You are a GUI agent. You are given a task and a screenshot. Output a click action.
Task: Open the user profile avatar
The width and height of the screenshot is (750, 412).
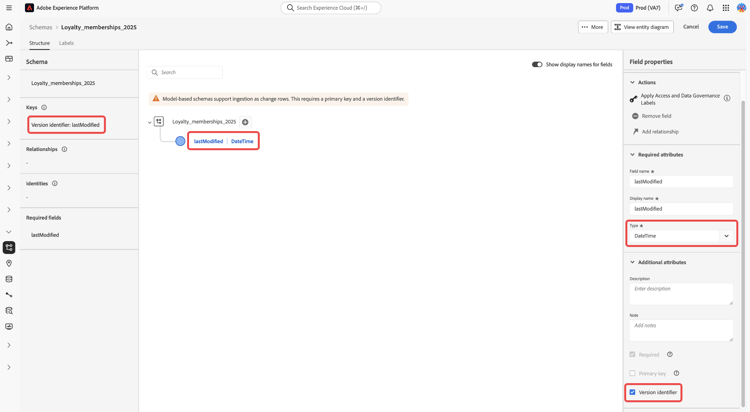[x=741, y=8]
